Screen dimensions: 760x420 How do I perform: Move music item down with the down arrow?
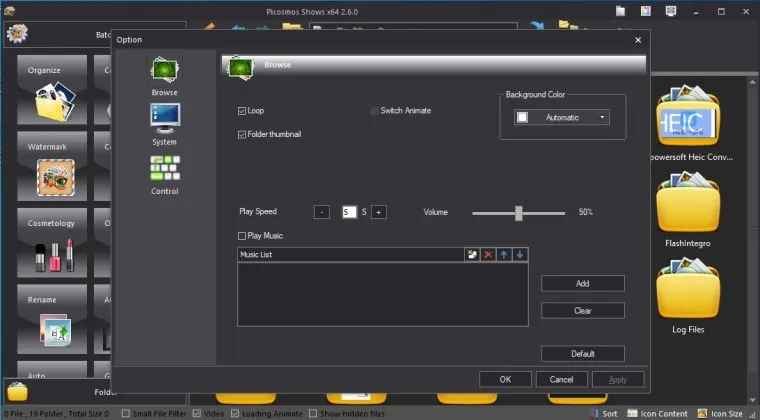click(x=520, y=255)
